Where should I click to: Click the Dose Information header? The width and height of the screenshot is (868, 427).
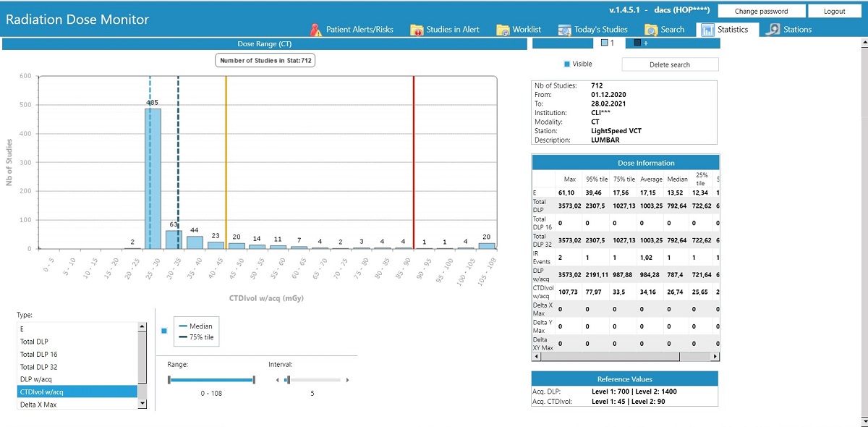point(626,163)
